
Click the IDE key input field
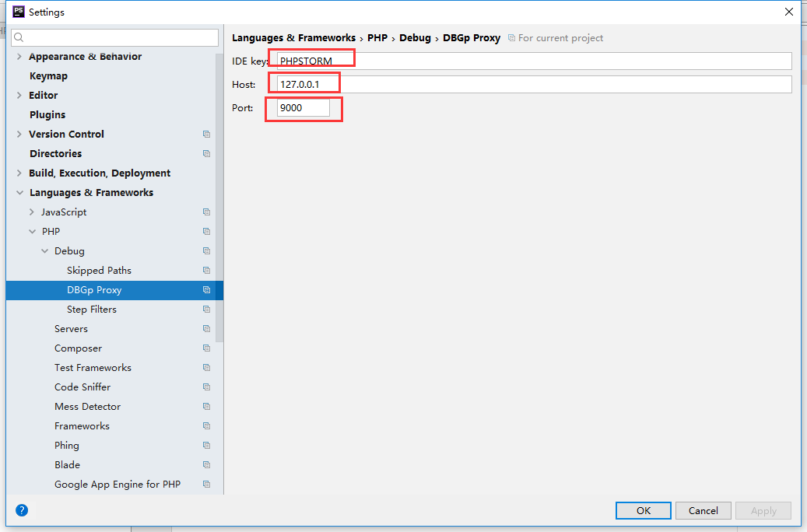pyautogui.click(x=534, y=61)
